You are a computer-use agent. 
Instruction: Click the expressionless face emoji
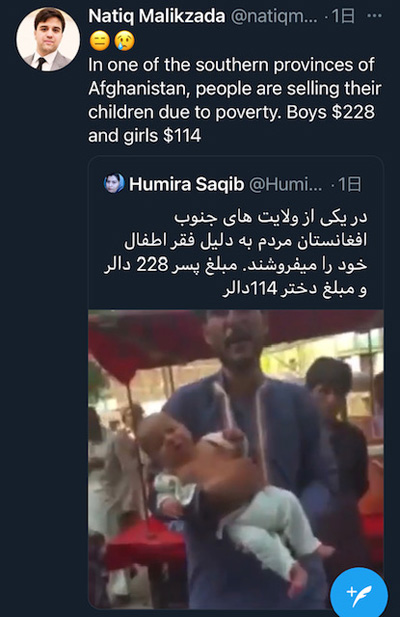coord(99,41)
